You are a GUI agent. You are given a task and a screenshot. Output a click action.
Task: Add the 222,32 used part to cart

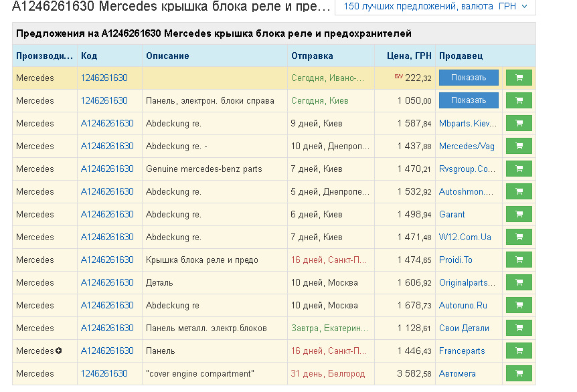519,78
